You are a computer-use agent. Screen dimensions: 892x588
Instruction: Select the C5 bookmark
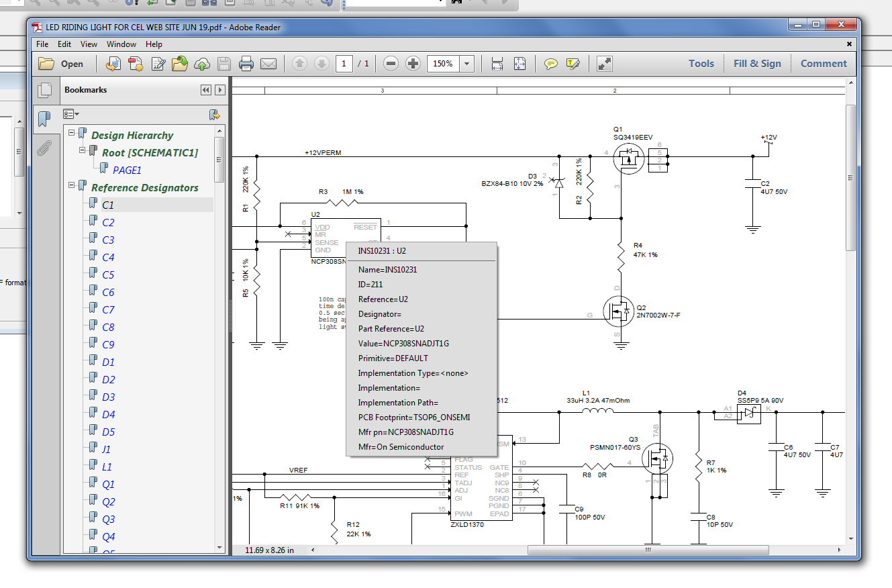[108, 275]
